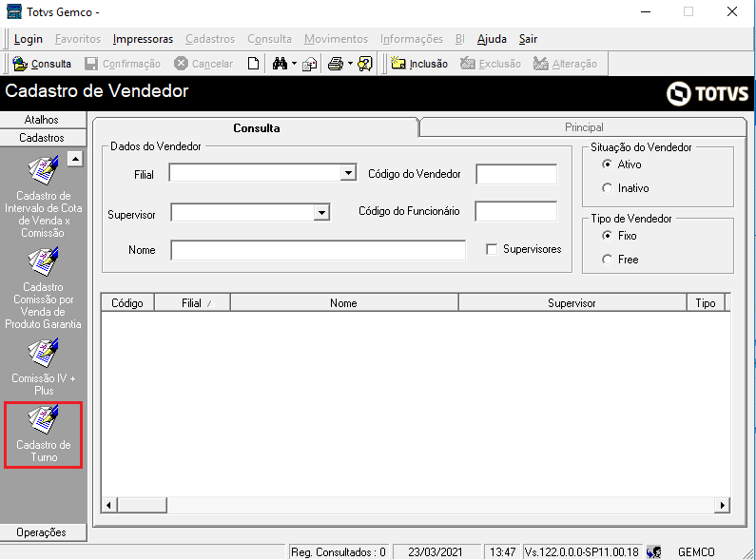Open the Impressoras menu
The height and width of the screenshot is (560, 756).
143,39
